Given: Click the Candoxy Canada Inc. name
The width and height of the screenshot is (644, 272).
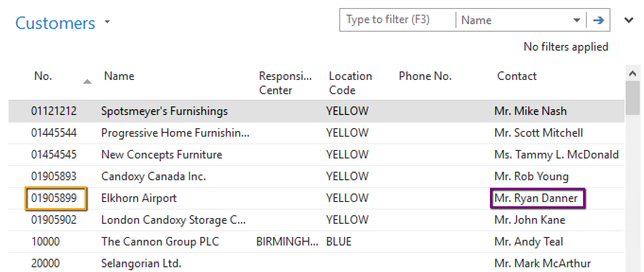Looking at the screenshot, I should click(154, 176).
